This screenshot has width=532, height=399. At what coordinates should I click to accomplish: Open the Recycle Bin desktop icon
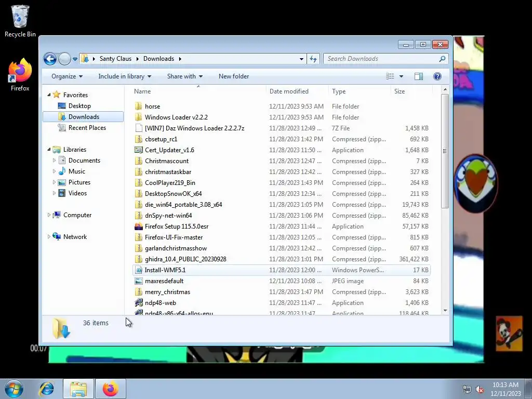20,21
